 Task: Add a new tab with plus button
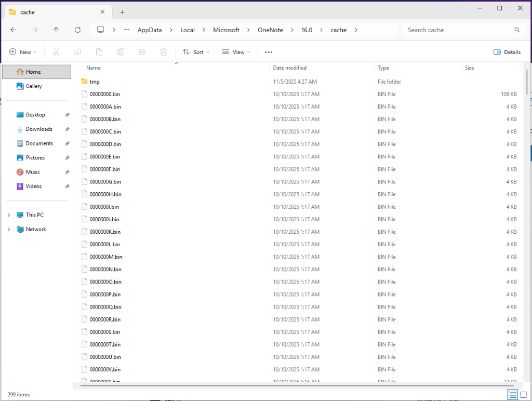pyautogui.click(x=122, y=12)
